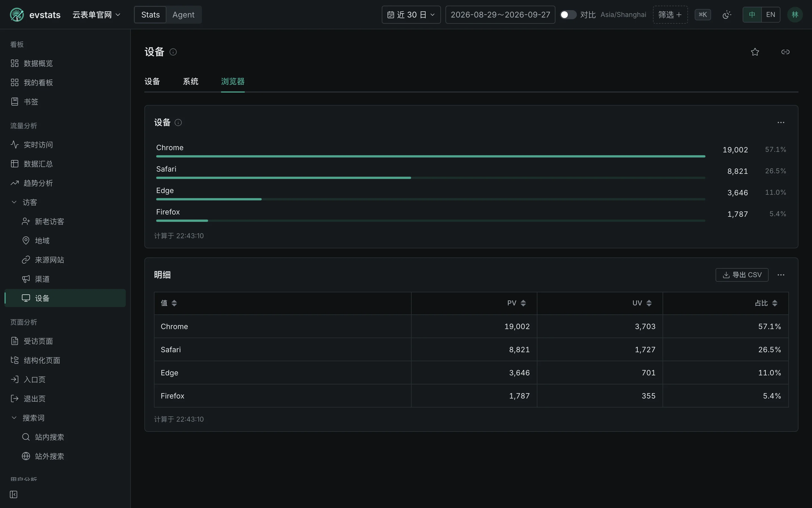Screen dimensions: 812x508
Task: Open 数据概览 in the sidebar
Action: click(x=65, y=63)
